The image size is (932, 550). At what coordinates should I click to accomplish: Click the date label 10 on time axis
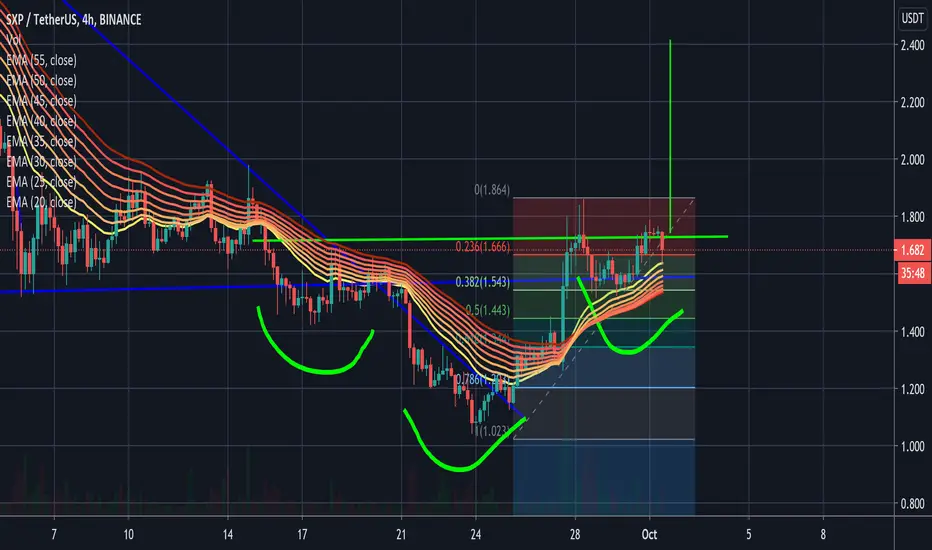[128, 535]
